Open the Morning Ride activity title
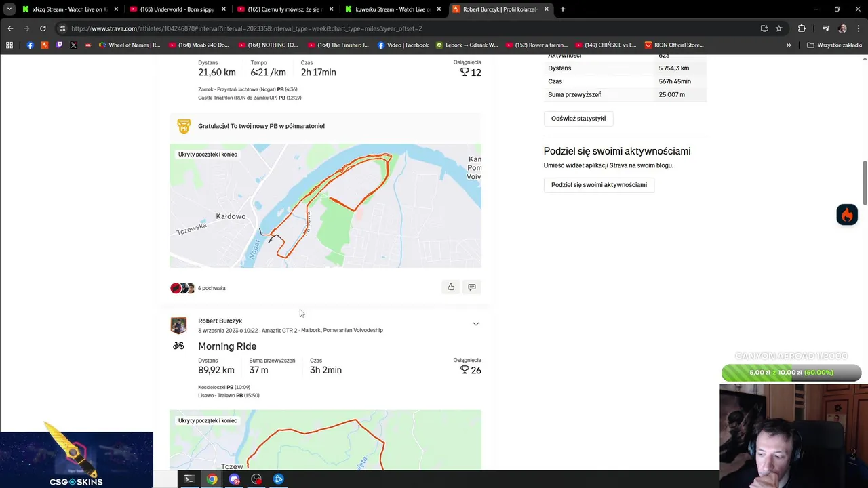This screenshot has width=868, height=488. click(x=227, y=346)
